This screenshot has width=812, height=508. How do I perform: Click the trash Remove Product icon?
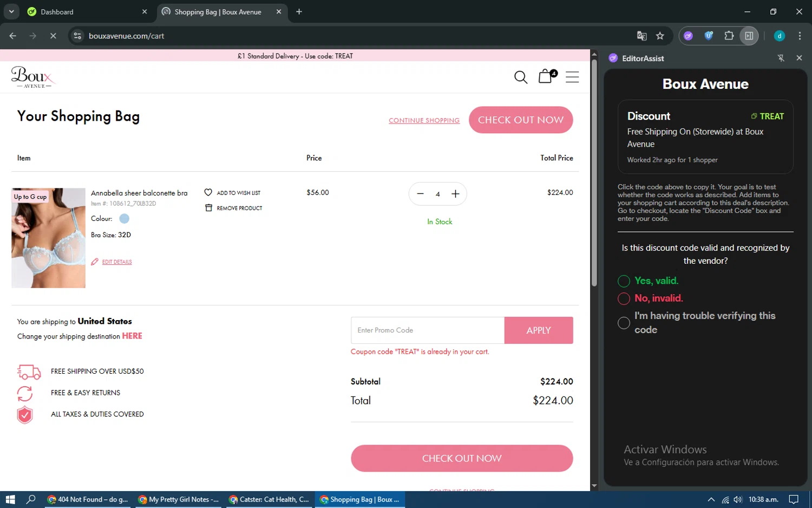click(x=208, y=207)
